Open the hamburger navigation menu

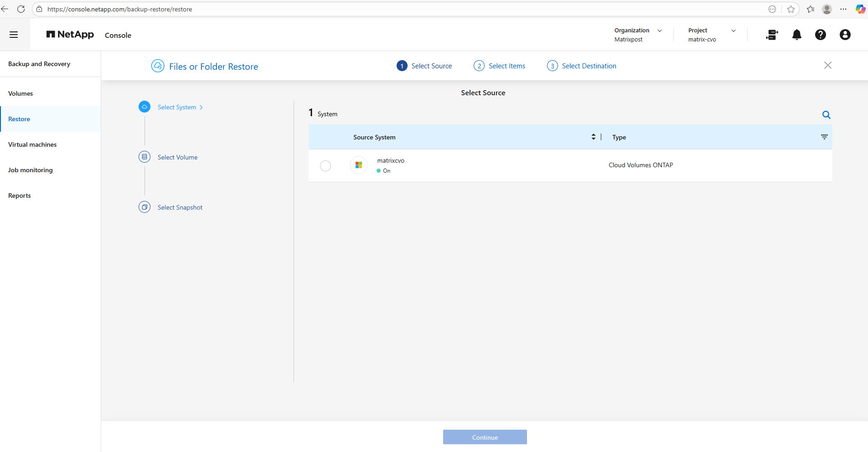click(14, 35)
